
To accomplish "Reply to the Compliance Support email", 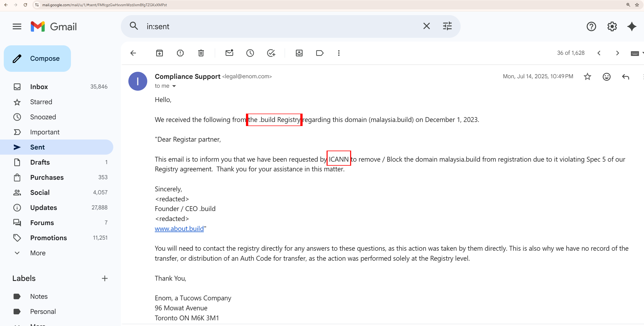I will (x=626, y=77).
